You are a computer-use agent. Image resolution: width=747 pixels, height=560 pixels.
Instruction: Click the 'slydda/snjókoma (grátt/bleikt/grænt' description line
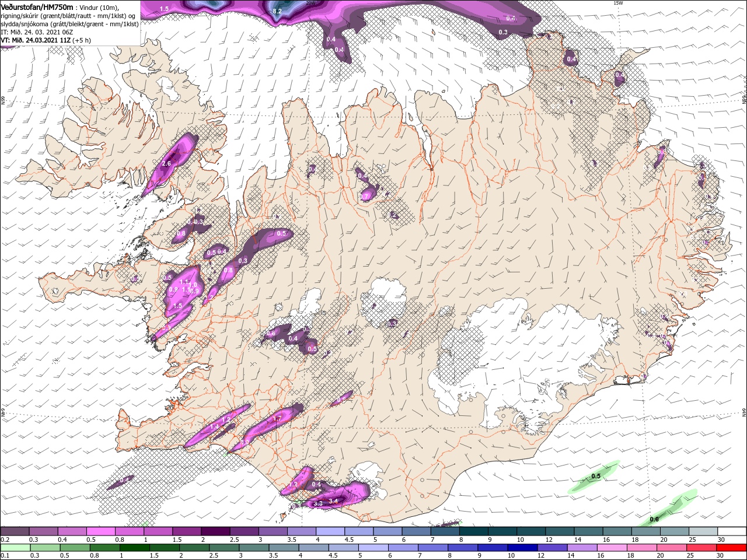click(69, 24)
